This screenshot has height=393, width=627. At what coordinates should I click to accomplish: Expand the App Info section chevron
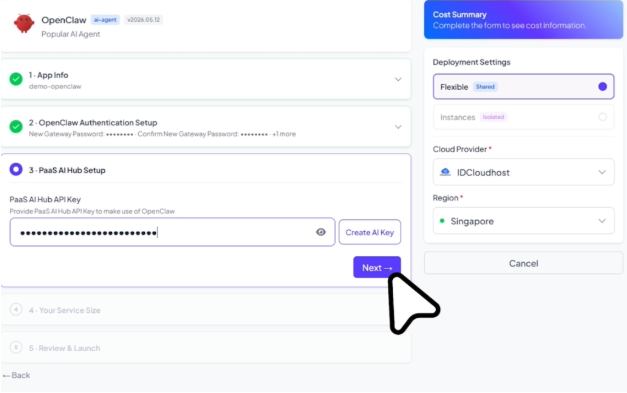[x=398, y=79]
